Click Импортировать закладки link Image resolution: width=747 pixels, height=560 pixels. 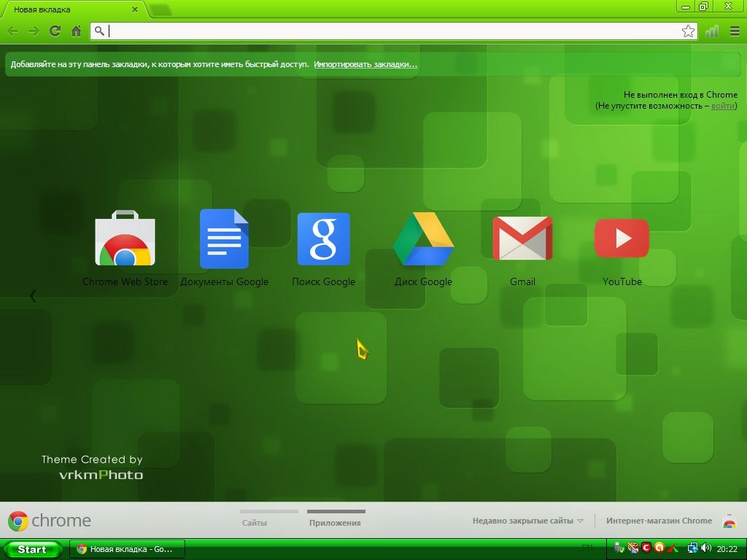click(365, 64)
